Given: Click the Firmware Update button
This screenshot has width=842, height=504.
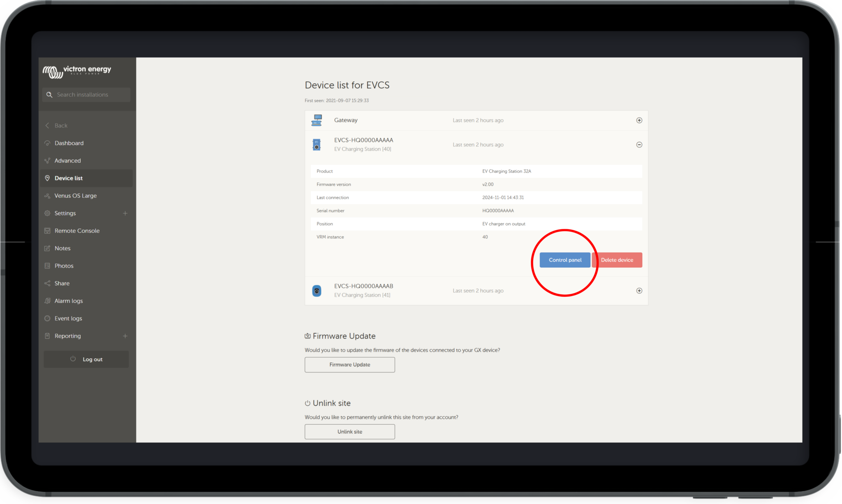Looking at the screenshot, I should [349, 365].
